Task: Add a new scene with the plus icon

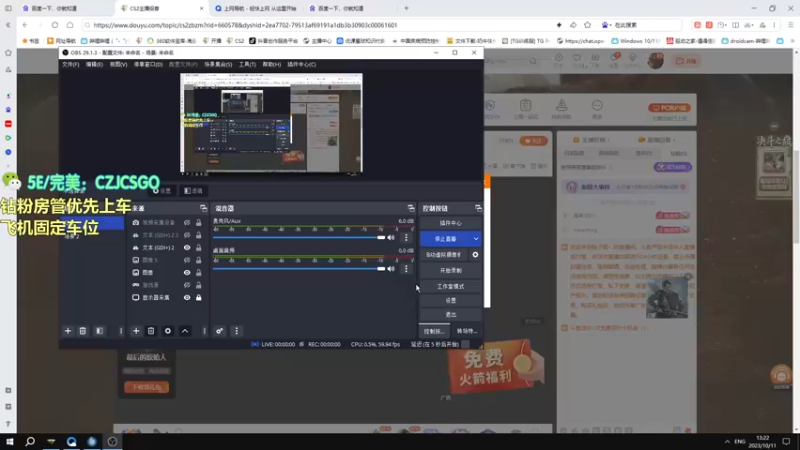Action: 68,331
